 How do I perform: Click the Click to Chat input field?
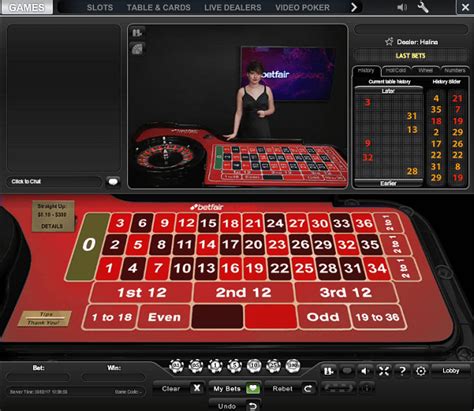tap(54, 182)
